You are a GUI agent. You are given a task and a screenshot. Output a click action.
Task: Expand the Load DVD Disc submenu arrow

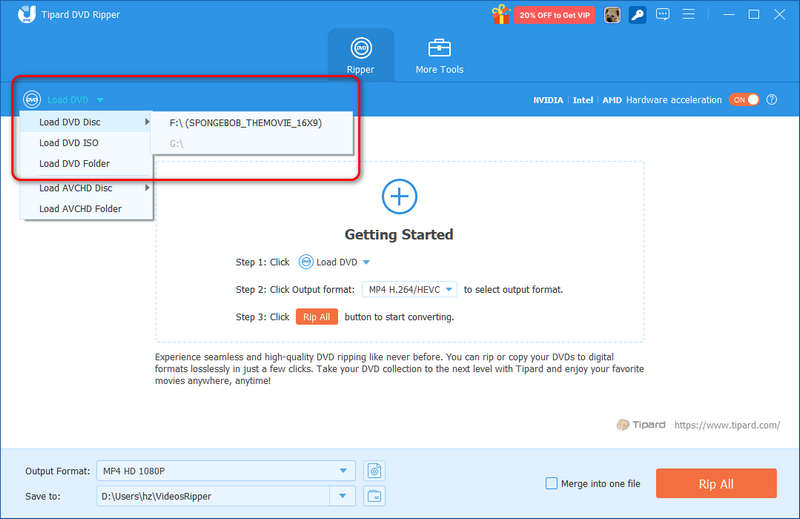coord(147,122)
